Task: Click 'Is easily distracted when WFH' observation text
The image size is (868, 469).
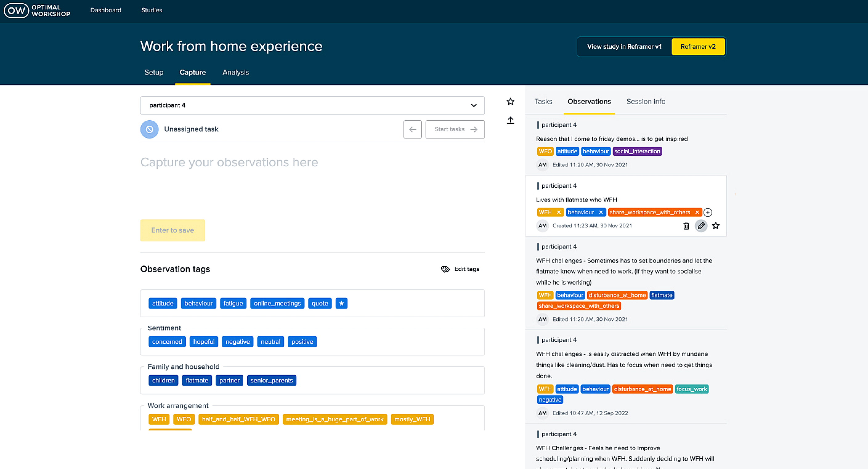Action: tap(624, 365)
